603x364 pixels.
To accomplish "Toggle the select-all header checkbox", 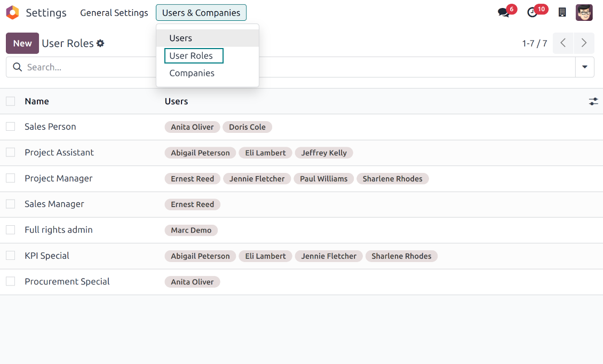I will [x=11, y=101].
